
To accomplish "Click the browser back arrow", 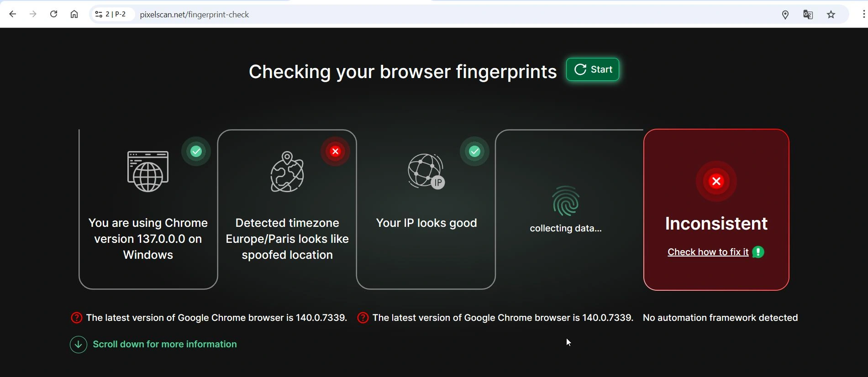I will pos(13,15).
